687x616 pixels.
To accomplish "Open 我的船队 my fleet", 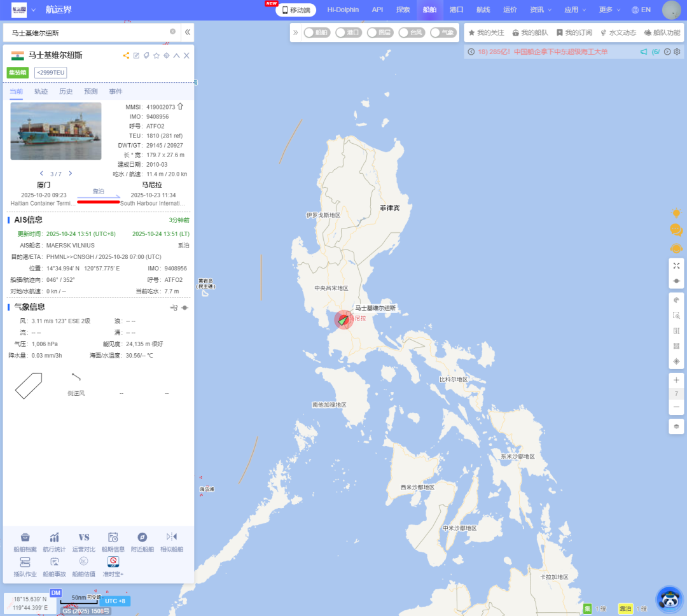I will click(530, 32).
